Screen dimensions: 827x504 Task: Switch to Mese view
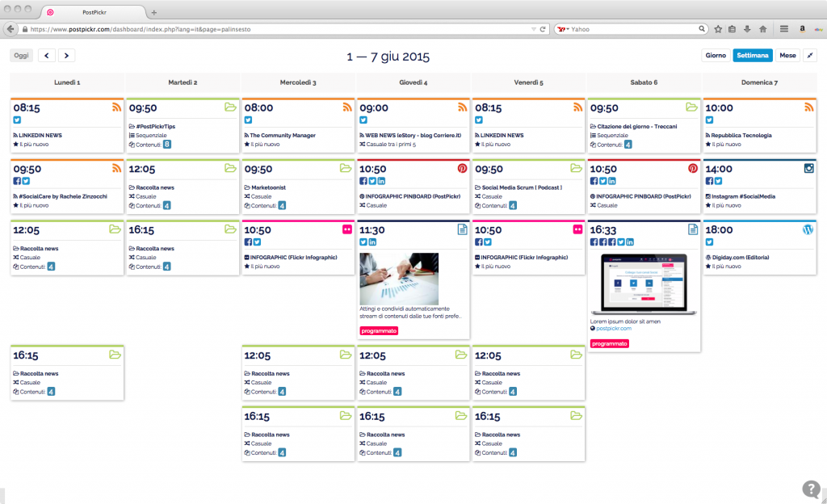tap(787, 56)
